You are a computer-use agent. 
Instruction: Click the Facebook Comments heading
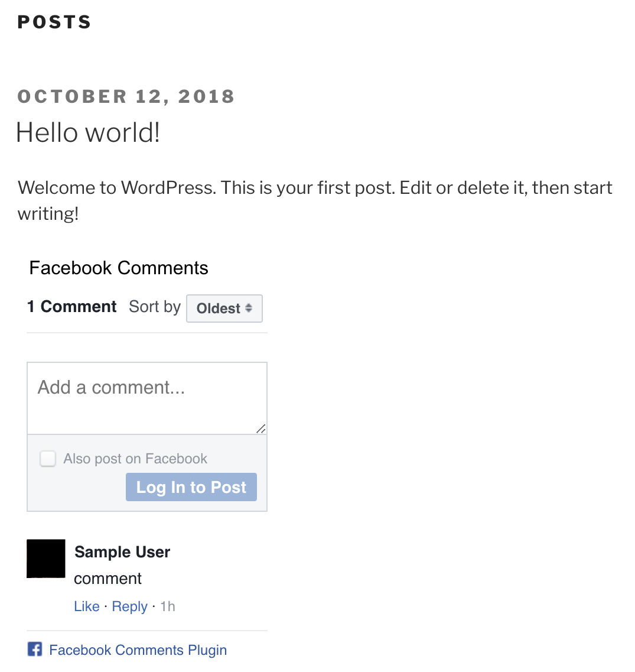(x=119, y=268)
